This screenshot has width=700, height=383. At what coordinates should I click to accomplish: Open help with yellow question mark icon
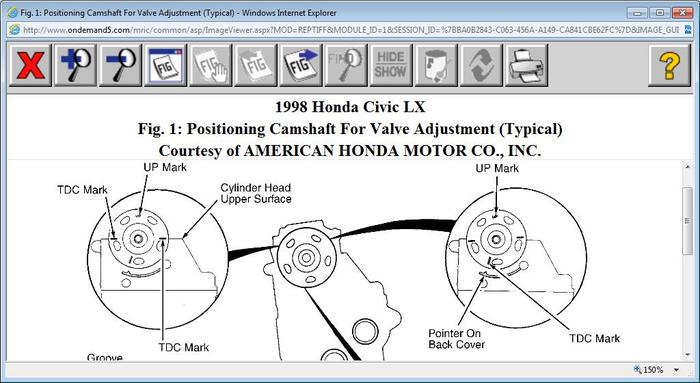pos(669,65)
